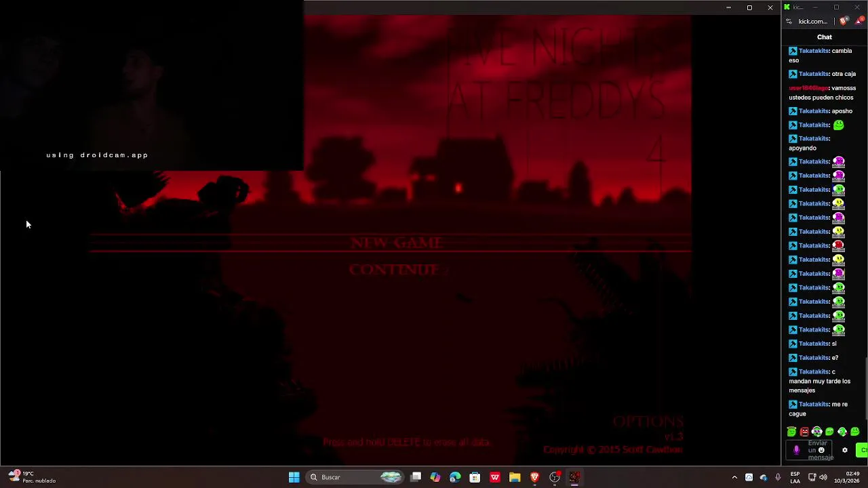868x488 pixels.
Task: Open the weather widget showing 19°C
Action: click(32, 477)
